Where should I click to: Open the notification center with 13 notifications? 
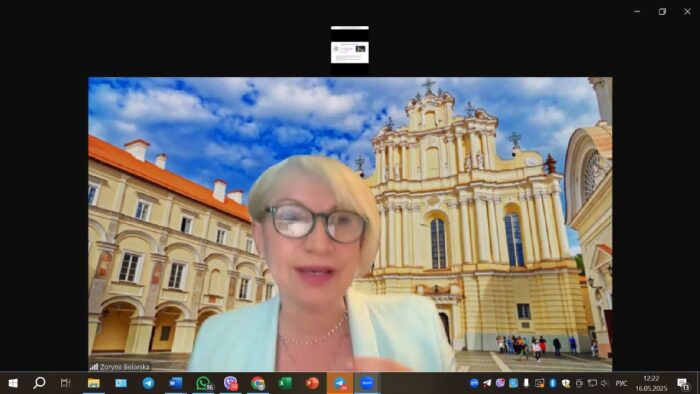[683, 383]
